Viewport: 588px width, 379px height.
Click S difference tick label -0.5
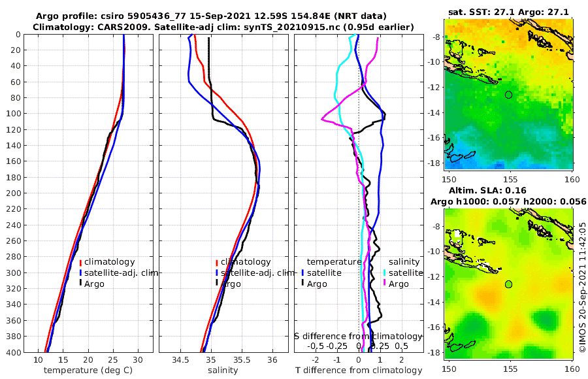316,346
